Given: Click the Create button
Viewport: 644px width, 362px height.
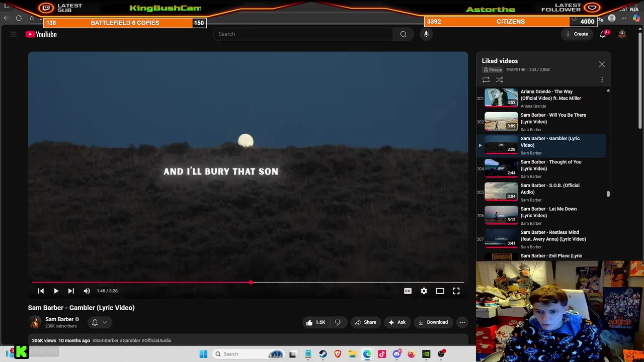Looking at the screenshot, I should click(x=576, y=34).
